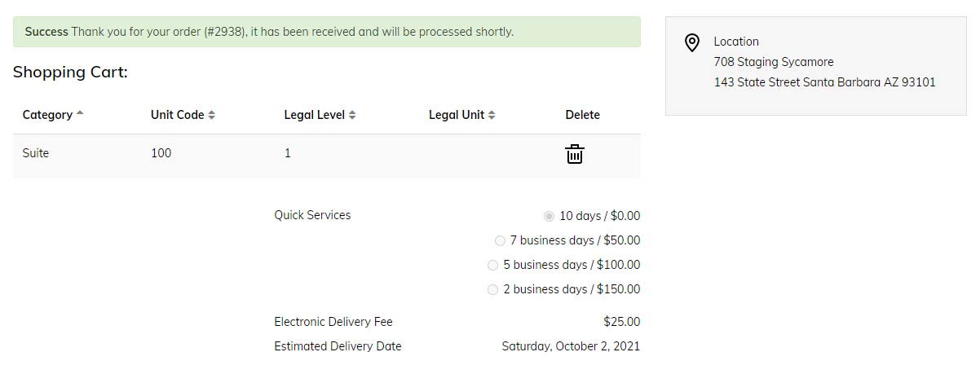Viewport: 980px width, 374px height.
Task: Click the Unit Code column header
Action: tap(177, 115)
